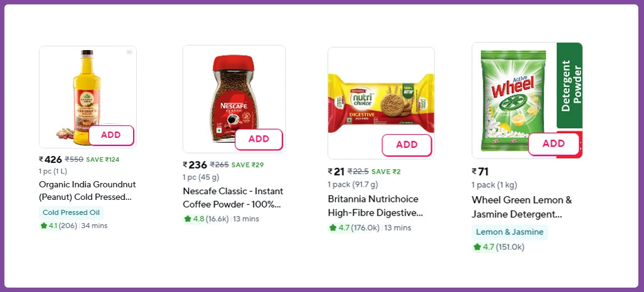Click the Wheel Green Lemon & Jasmine title

click(x=522, y=207)
